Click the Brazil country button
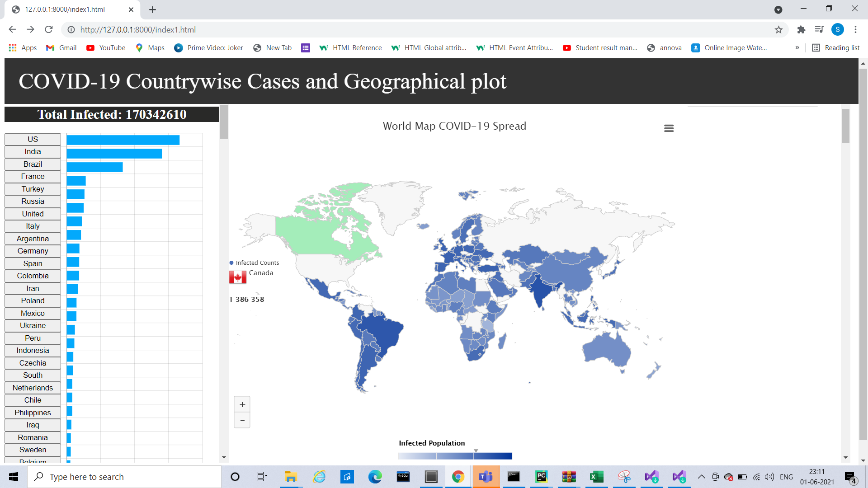 pyautogui.click(x=33, y=164)
